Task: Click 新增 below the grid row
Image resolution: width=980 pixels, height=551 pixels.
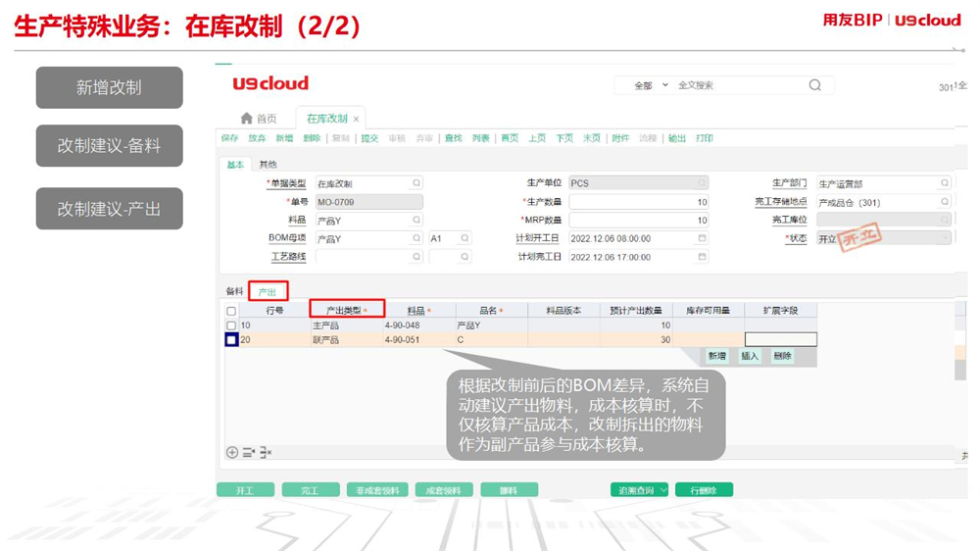Action: click(717, 356)
